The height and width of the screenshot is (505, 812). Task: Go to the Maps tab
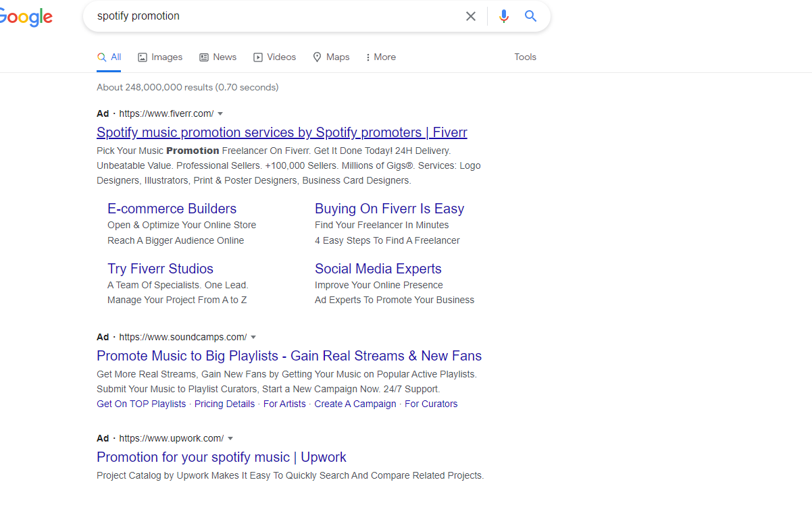pyautogui.click(x=331, y=57)
